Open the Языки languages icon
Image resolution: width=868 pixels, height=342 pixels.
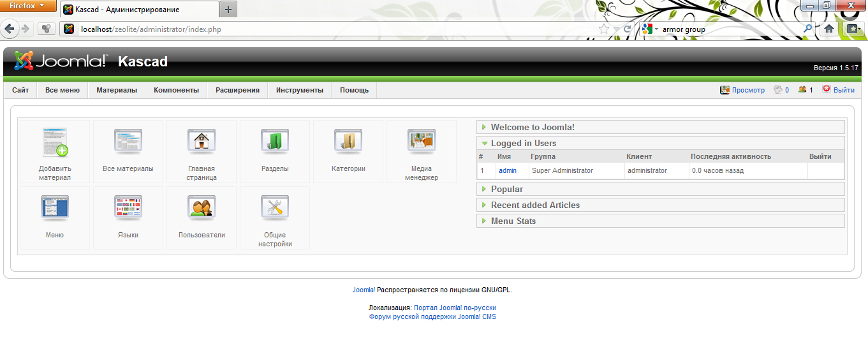click(128, 218)
